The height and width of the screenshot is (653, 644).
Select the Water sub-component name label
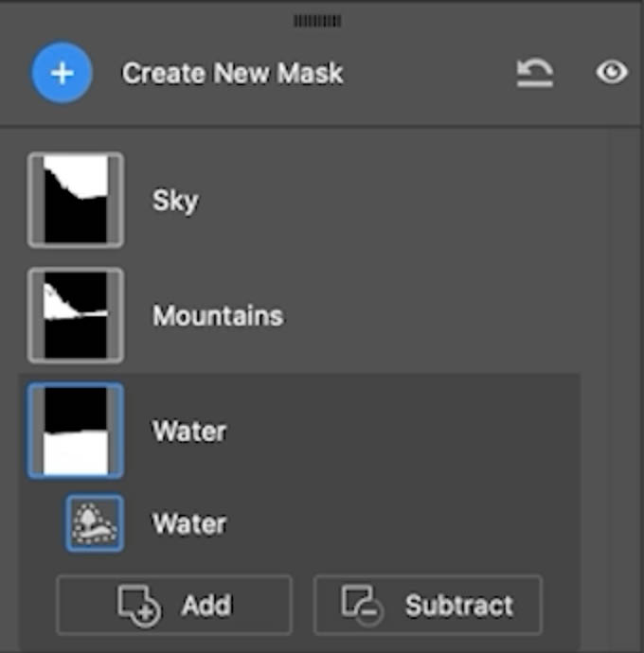[x=189, y=523]
